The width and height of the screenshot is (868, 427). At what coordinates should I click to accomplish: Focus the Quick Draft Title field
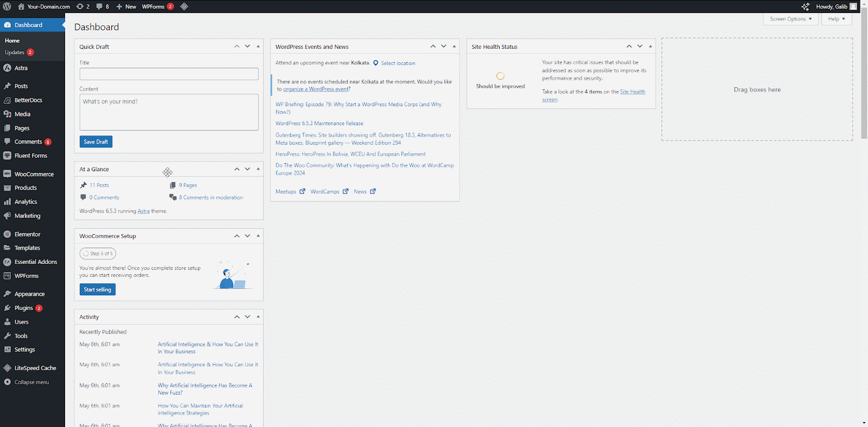(169, 74)
